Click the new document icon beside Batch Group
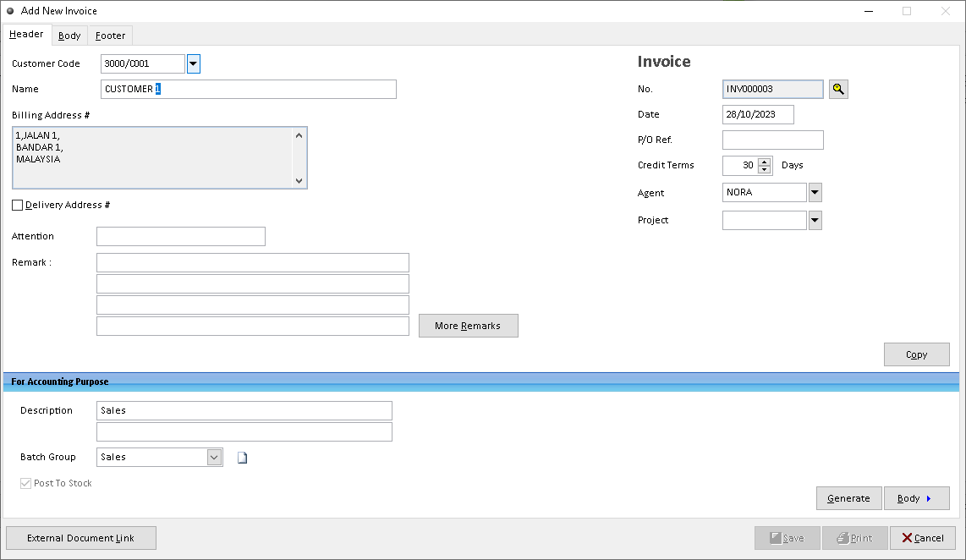Image resolution: width=966 pixels, height=560 pixels. coord(243,457)
